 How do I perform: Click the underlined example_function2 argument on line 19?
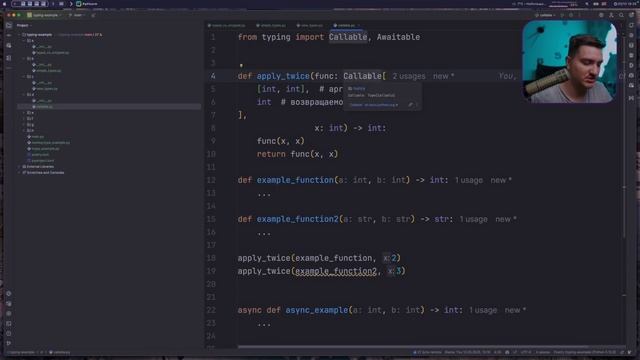tap(336, 271)
